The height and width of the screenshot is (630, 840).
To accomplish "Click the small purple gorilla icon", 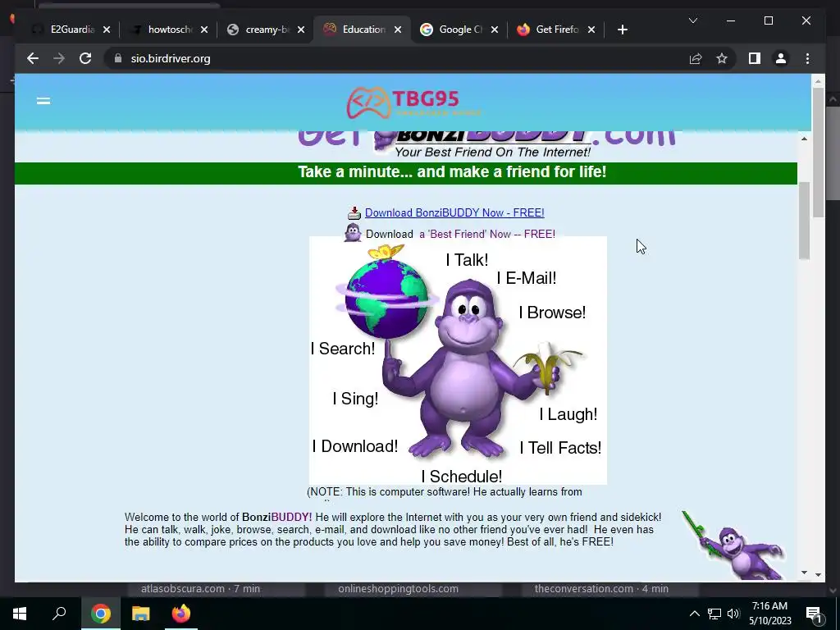I will tap(353, 233).
